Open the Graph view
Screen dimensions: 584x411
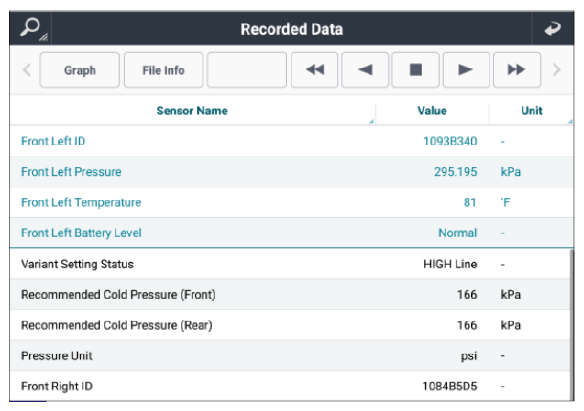click(x=79, y=70)
